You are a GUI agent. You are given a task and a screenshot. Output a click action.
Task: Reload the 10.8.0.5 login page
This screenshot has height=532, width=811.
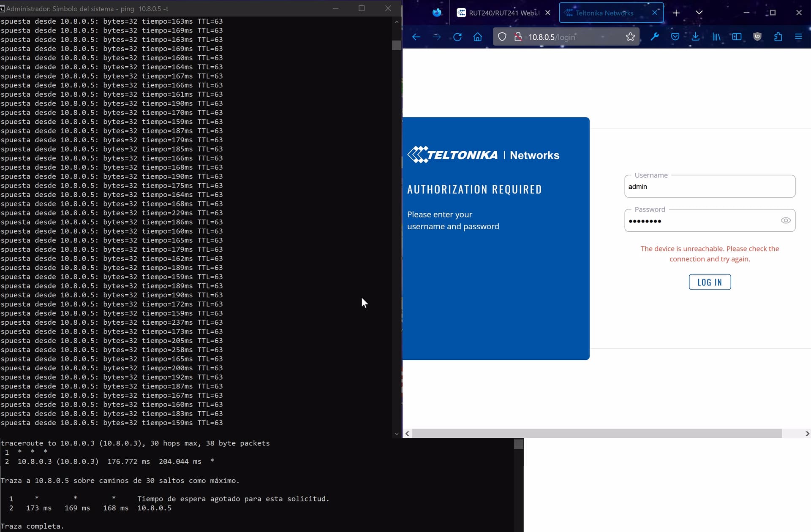coord(457,37)
